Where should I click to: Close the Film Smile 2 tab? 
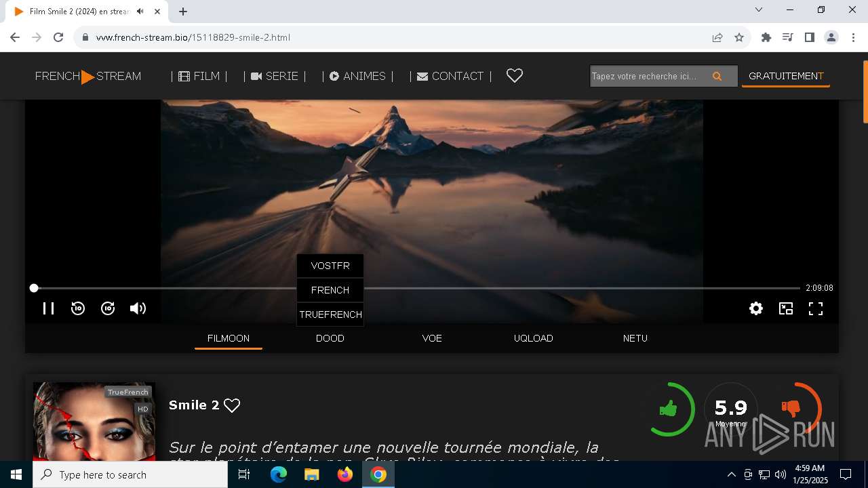[157, 12]
